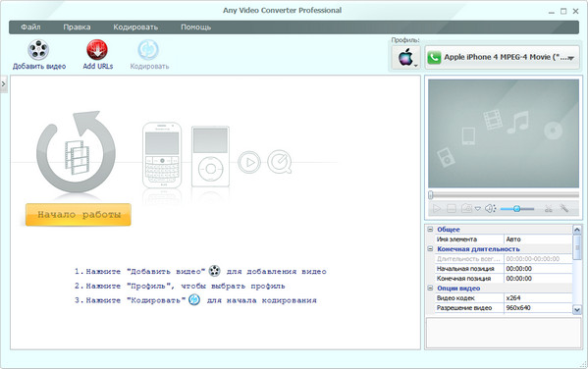Viewport: 588px width, 369px height.
Task: Expand the left side panel arrow
Action: pyautogui.click(x=3, y=84)
